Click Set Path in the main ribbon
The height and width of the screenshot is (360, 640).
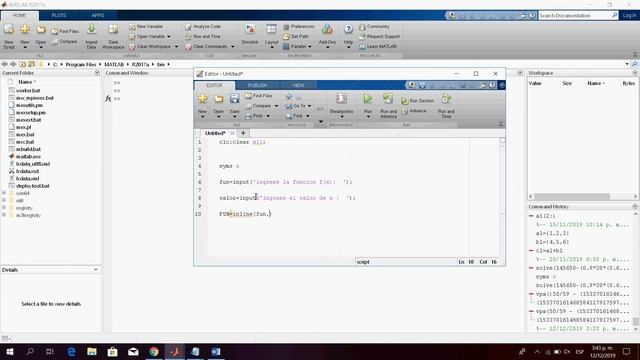(x=296, y=36)
